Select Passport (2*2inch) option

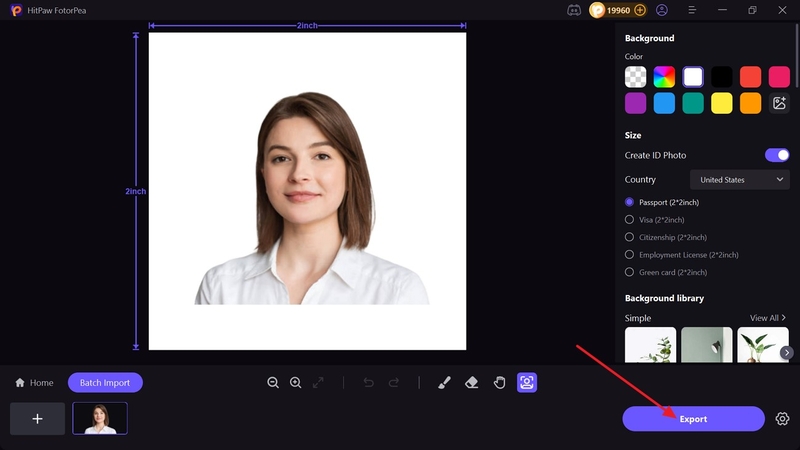click(x=662, y=203)
